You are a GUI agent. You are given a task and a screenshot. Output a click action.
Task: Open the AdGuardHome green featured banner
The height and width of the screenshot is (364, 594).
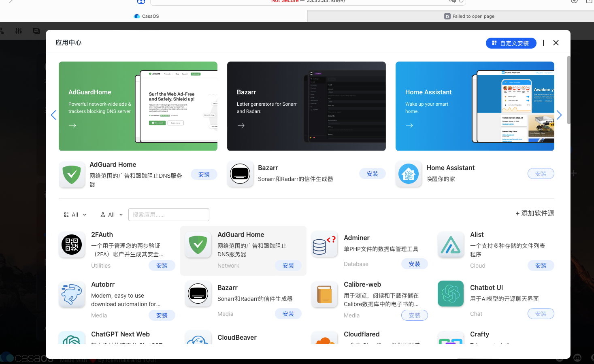point(138,106)
